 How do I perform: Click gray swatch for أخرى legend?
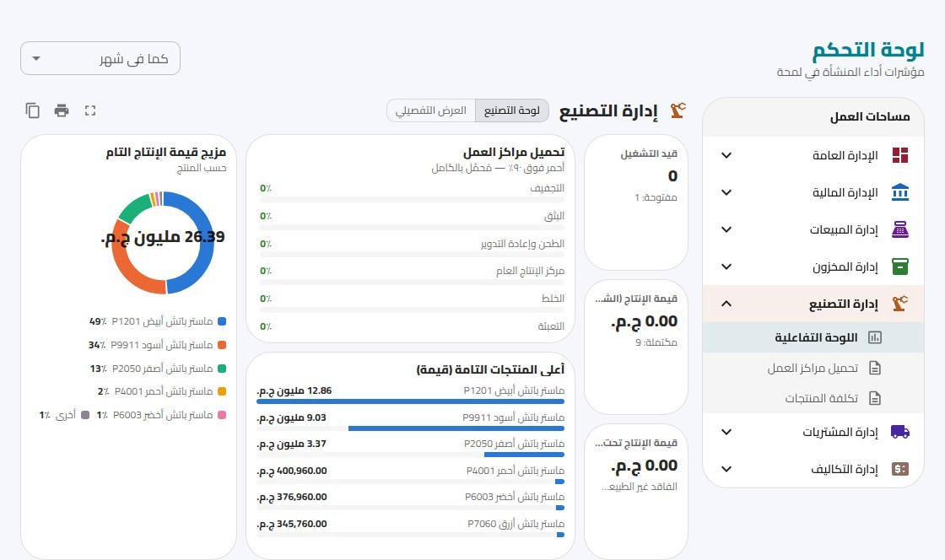pos(85,415)
